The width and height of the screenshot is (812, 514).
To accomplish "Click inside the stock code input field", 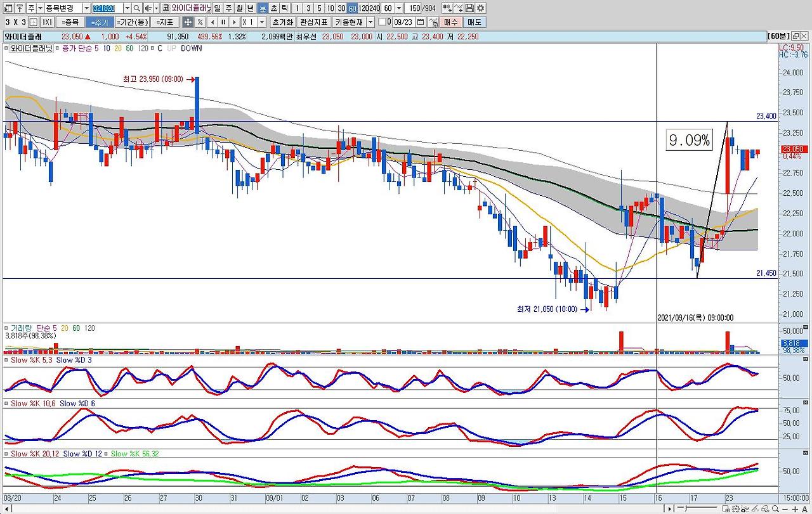I will pyautogui.click(x=107, y=8).
